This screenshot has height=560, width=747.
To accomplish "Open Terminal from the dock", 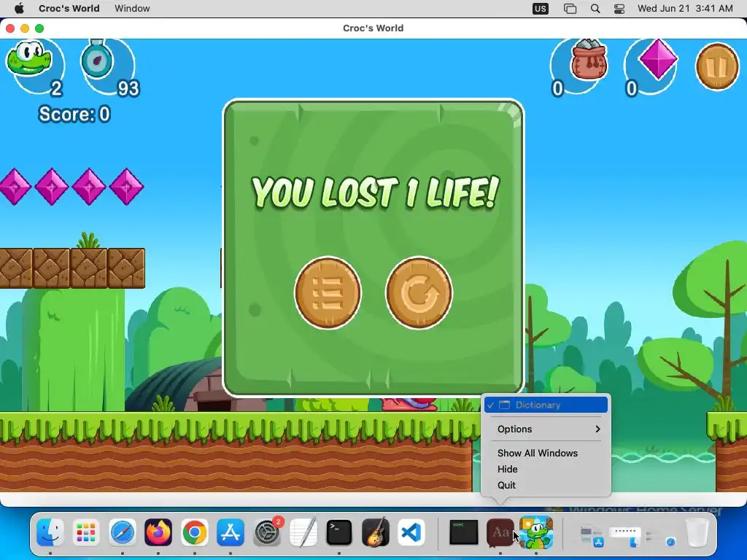I will pos(339,532).
